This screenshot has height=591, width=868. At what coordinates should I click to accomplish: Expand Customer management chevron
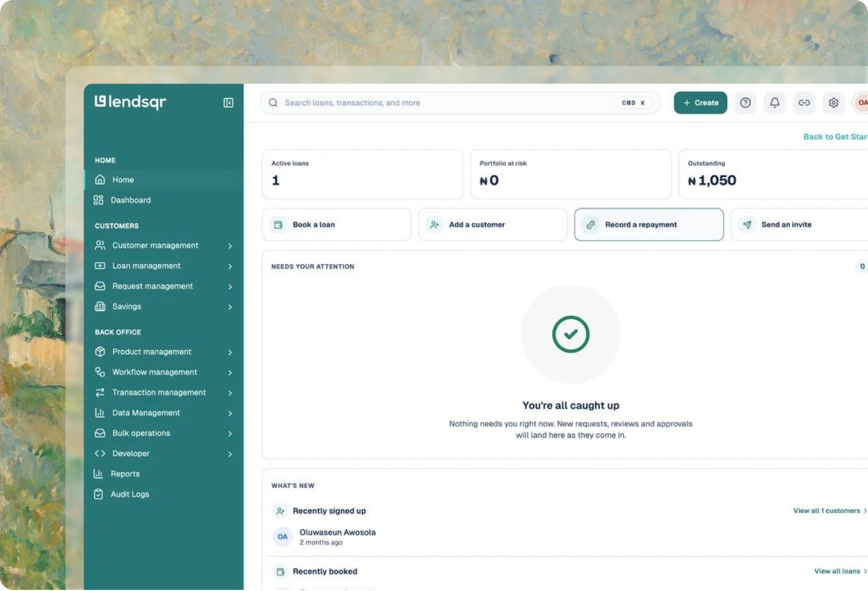tap(230, 246)
